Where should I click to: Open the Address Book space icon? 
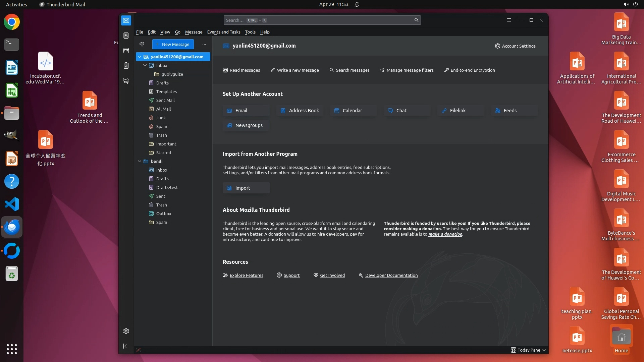[126, 36]
